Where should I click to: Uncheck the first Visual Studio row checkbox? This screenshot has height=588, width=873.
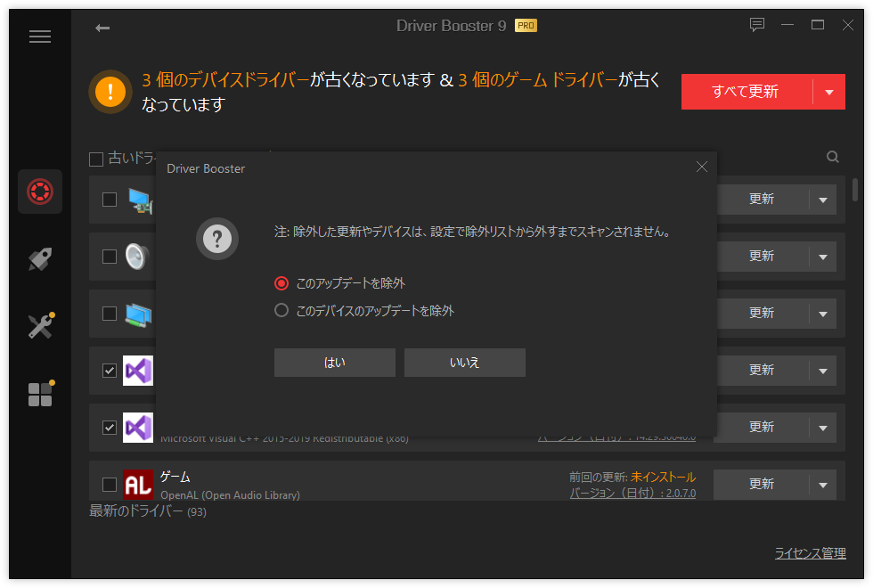tap(110, 371)
